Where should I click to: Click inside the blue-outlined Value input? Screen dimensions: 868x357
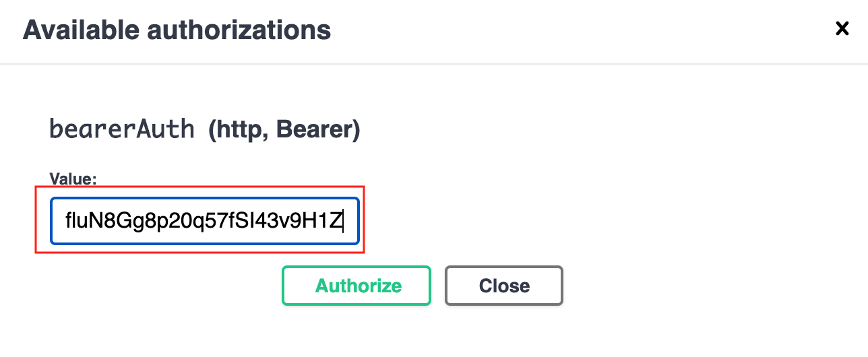point(205,220)
